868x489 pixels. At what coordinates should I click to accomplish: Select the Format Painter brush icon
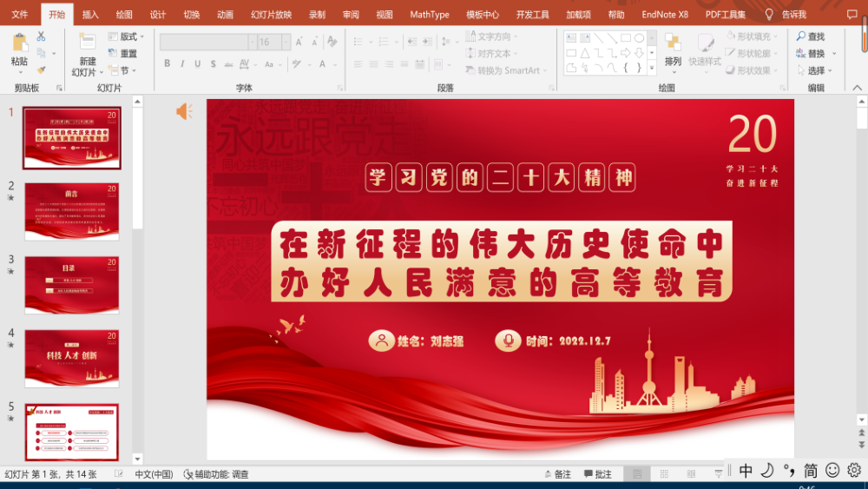coord(41,69)
